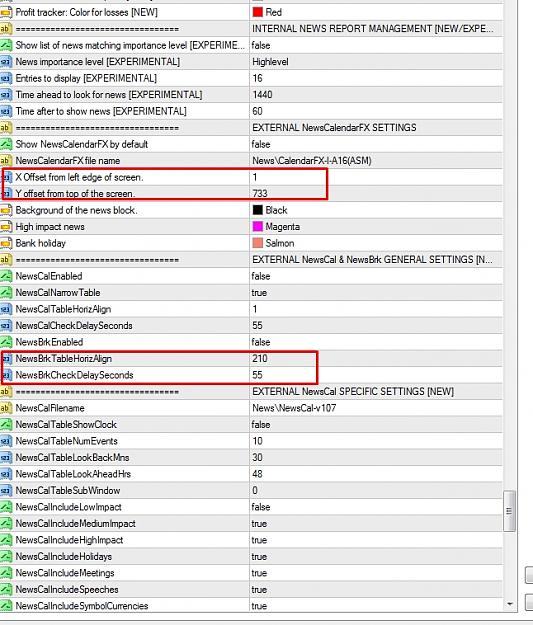The image size is (533, 625).
Task: Click the integer icon beside Entries to display
Action: point(6,78)
